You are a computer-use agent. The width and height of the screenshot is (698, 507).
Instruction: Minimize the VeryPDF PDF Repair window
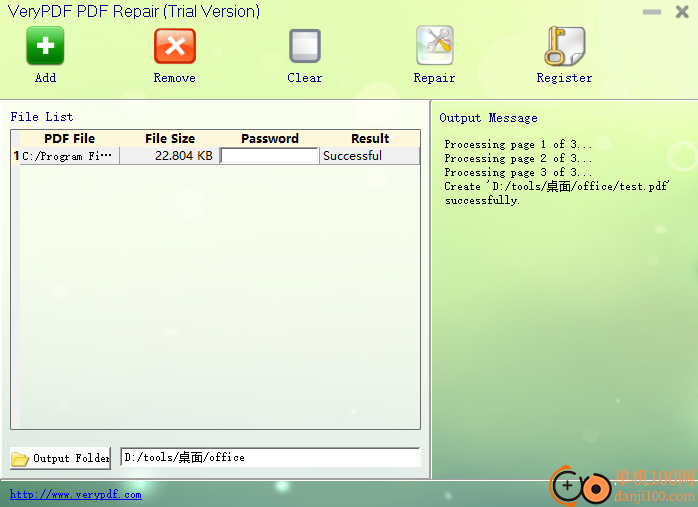click(652, 12)
